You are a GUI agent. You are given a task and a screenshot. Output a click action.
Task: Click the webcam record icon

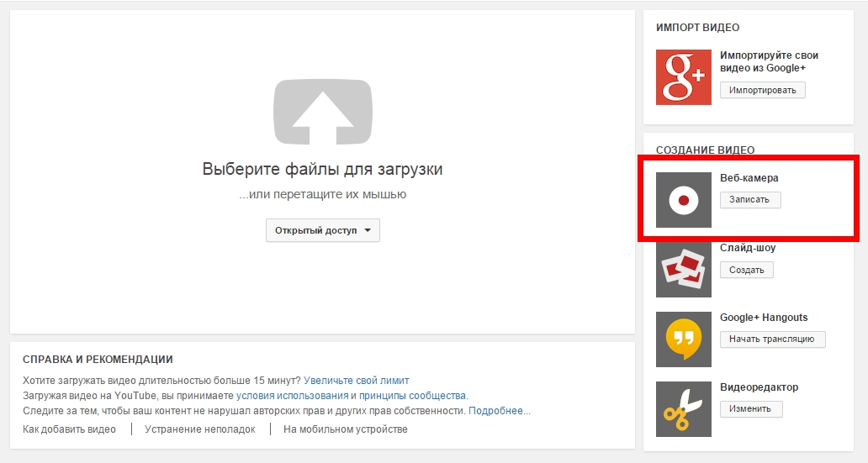pyautogui.click(x=684, y=200)
